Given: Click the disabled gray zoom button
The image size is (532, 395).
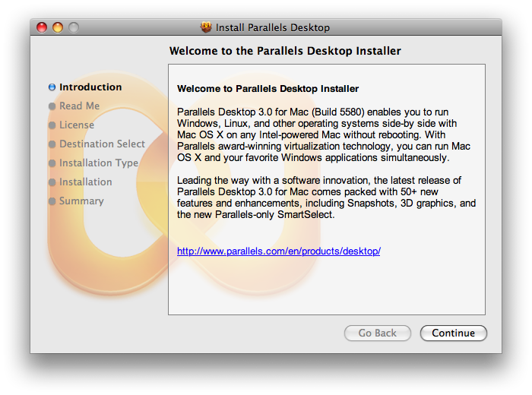Looking at the screenshot, I should (x=74, y=27).
